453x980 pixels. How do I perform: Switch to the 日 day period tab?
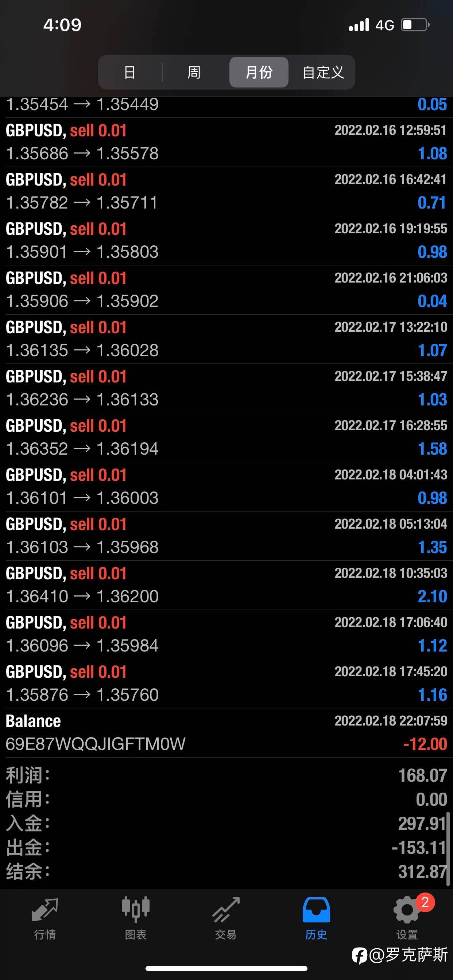(130, 72)
